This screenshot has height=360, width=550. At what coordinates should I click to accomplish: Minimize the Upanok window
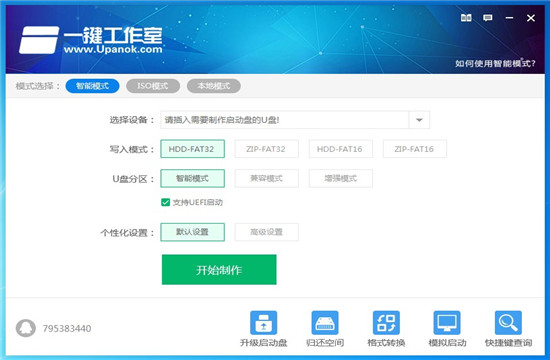tap(509, 18)
